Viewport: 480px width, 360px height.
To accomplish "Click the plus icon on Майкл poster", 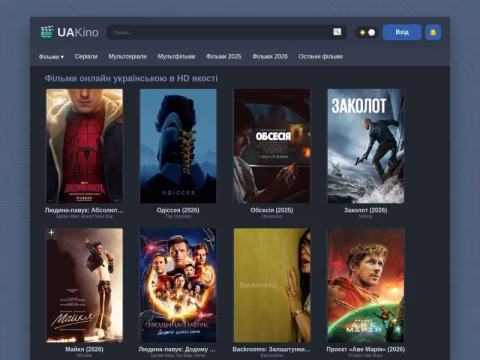I will point(51,232).
